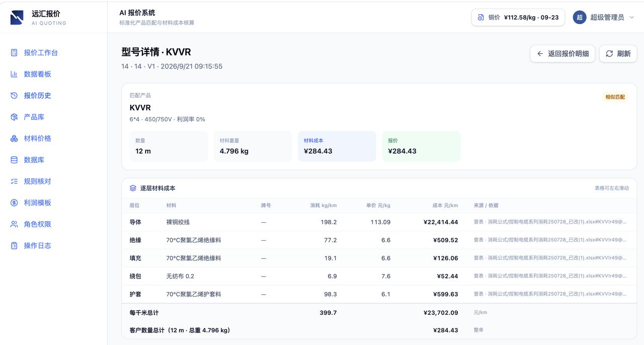Click the 层位 column header

(134, 205)
